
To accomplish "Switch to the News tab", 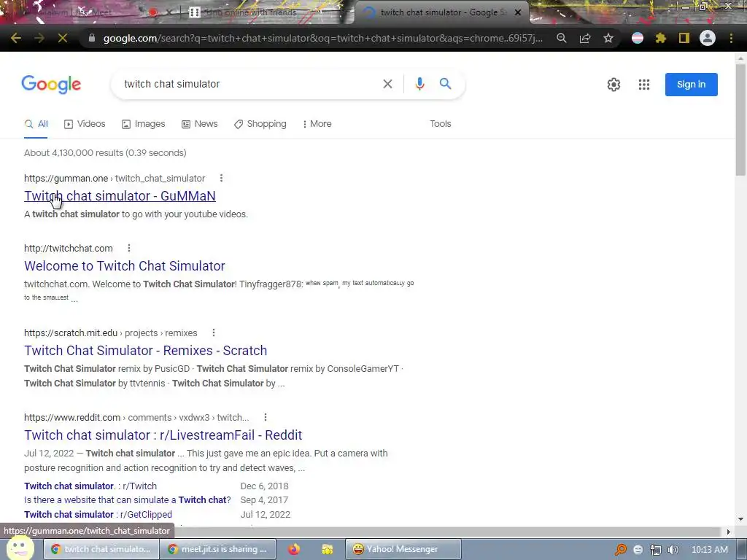I will pos(200,124).
